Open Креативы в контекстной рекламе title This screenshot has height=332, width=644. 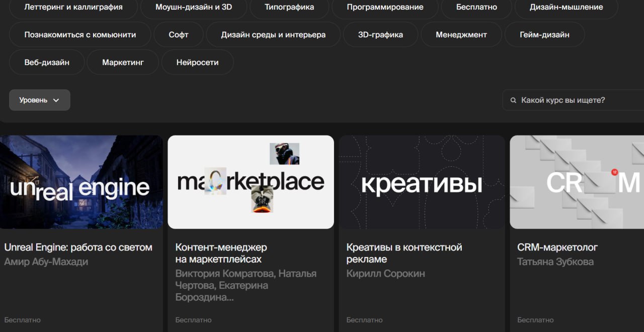pos(404,253)
